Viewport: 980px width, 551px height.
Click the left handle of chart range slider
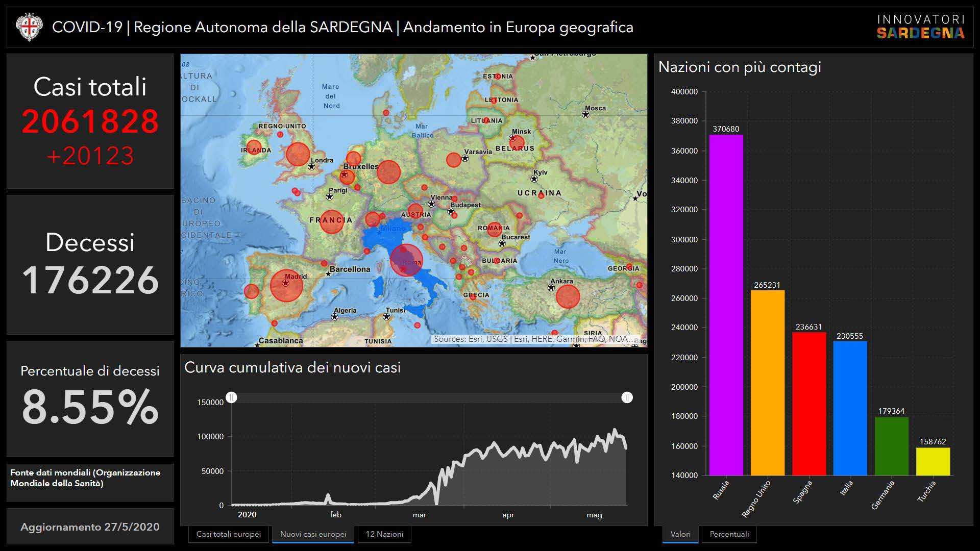click(x=231, y=397)
